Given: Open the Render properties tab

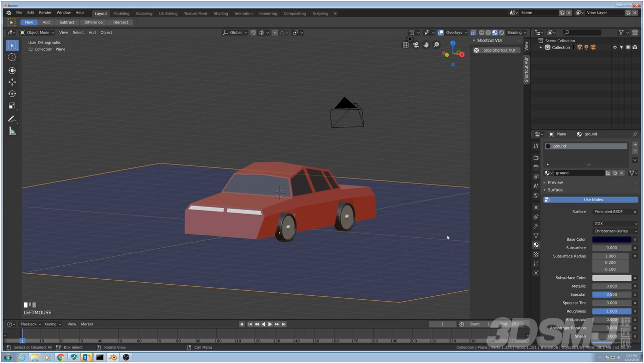Looking at the screenshot, I should point(536,157).
